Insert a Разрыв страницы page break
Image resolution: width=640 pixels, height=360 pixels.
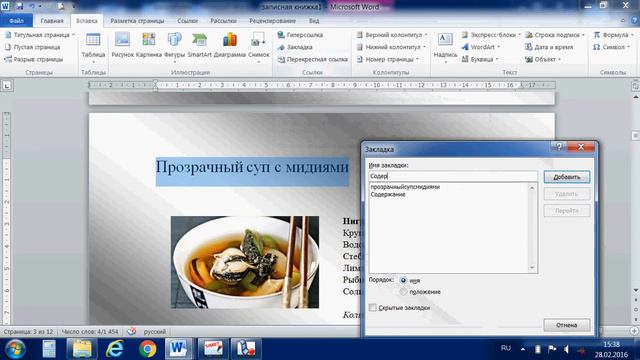pos(33,60)
